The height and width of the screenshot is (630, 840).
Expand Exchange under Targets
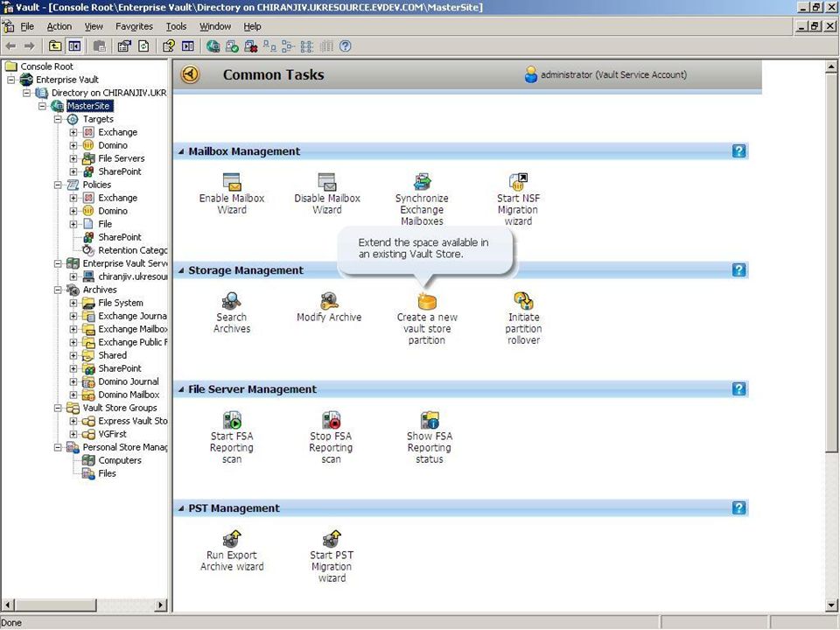tap(73, 132)
